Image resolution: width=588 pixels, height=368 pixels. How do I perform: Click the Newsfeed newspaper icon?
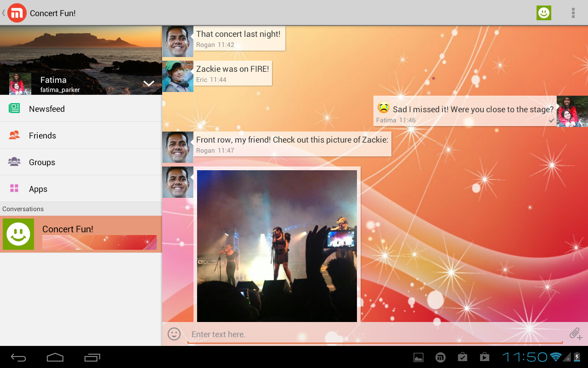pos(14,109)
